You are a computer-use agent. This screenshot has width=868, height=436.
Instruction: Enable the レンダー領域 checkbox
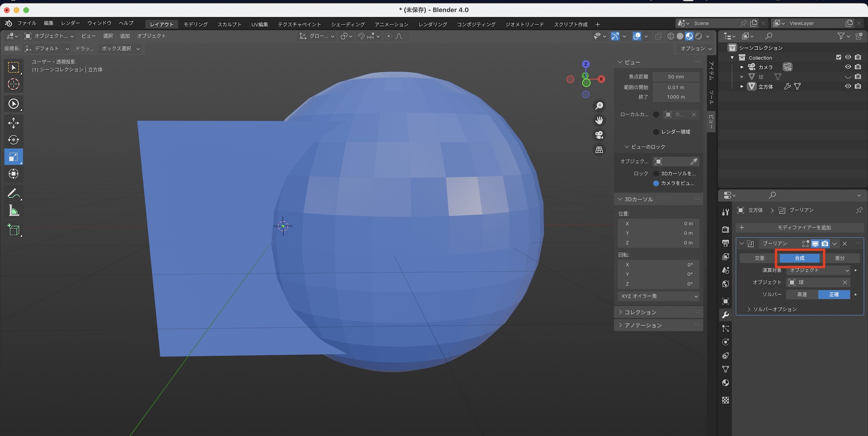[656, 132]
